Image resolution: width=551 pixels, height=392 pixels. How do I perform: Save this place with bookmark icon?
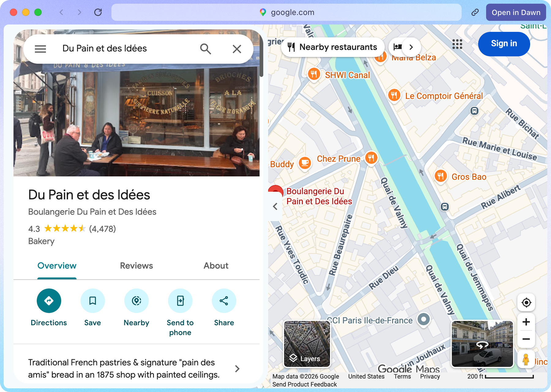point(93,301)
